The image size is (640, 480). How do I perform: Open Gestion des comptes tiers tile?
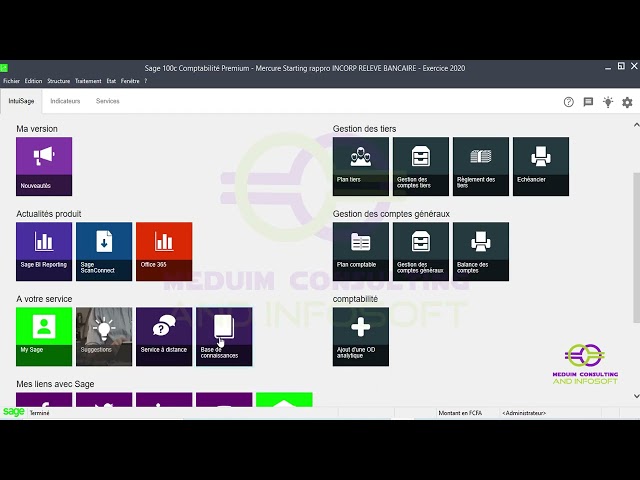click(421, 167)
